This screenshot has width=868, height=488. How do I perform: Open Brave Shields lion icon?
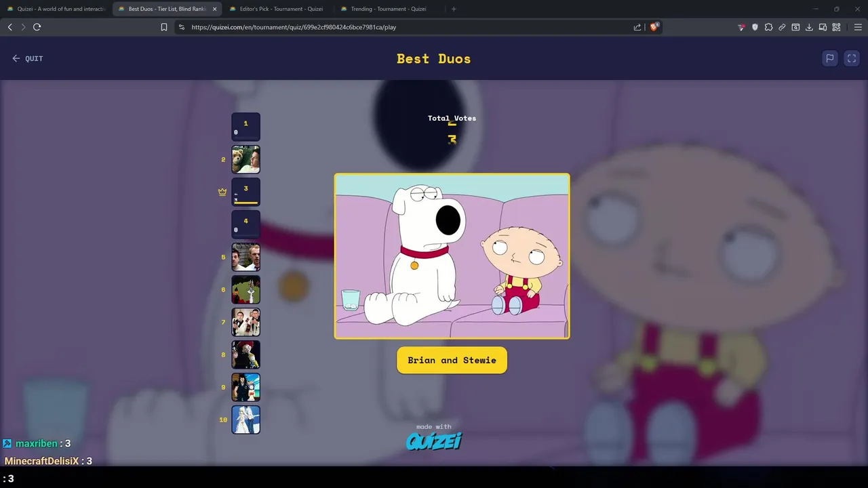pos(654,27)
